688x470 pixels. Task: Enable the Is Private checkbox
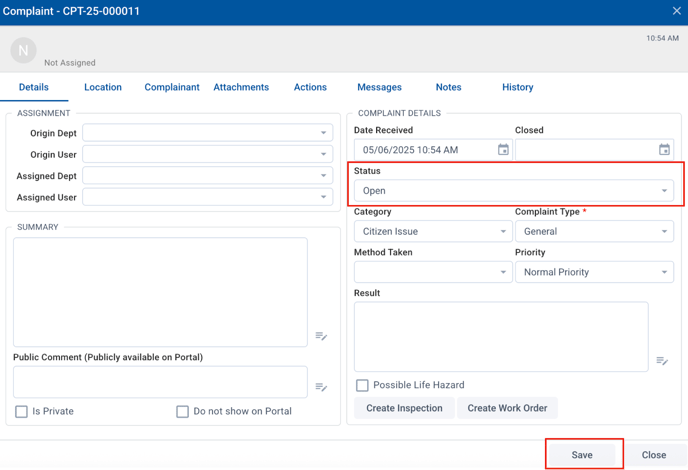pyautogui.click(x=21, y=411)
